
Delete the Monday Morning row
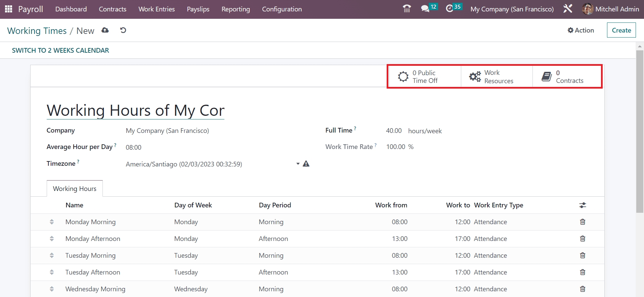[583, 222]
